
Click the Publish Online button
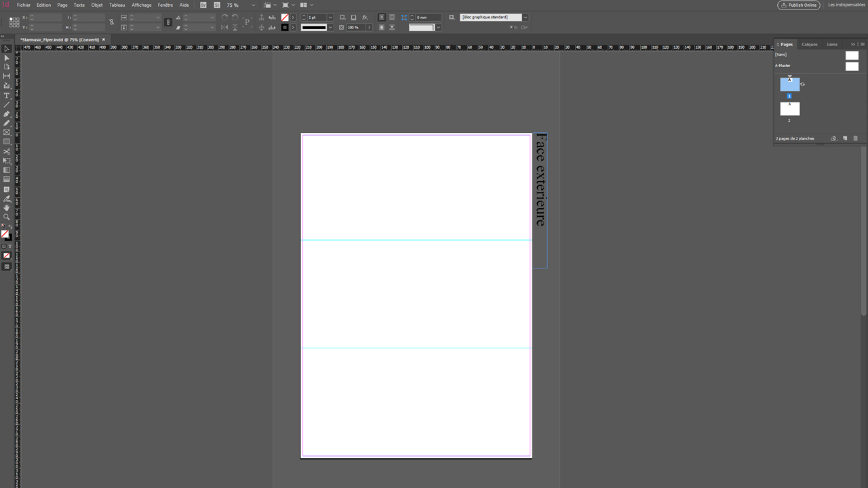pyautogui.click(x=799, y=5)
